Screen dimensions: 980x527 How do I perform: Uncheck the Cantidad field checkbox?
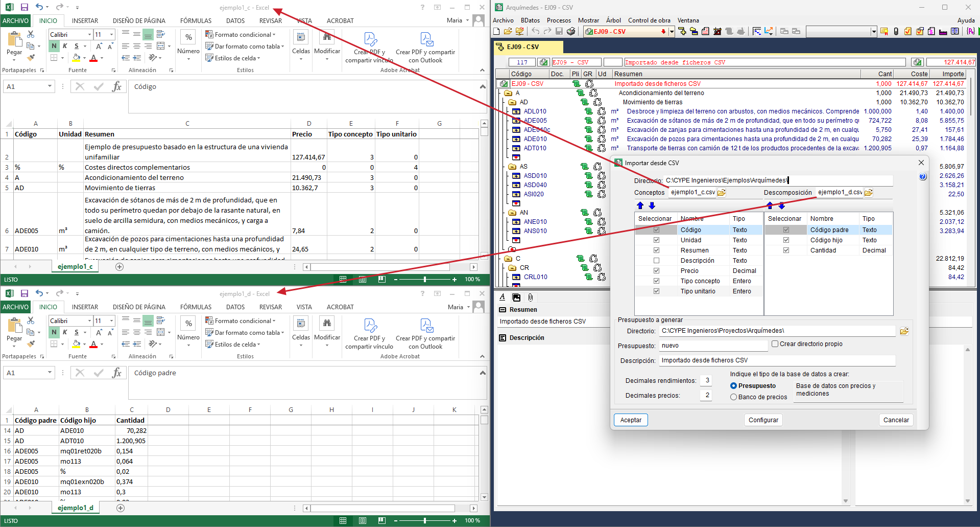pyautogui.click(x=786, y=250)
